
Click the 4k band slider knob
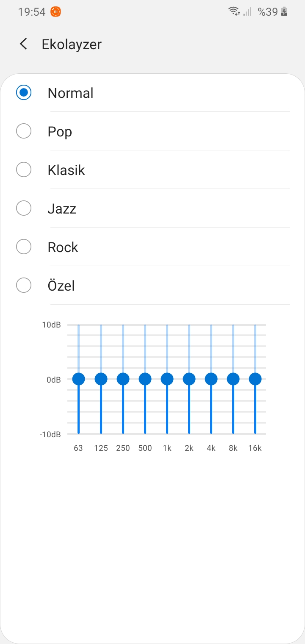[x=211, y=379]
